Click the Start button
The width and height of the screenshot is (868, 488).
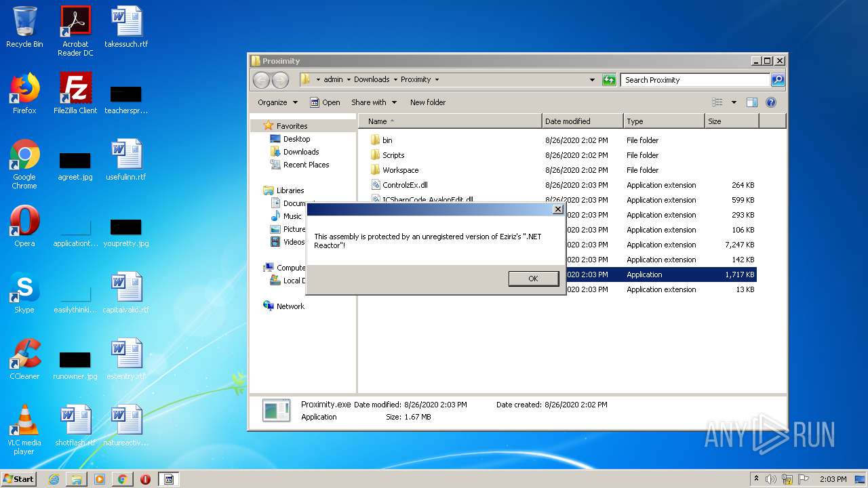click(19, 479)
